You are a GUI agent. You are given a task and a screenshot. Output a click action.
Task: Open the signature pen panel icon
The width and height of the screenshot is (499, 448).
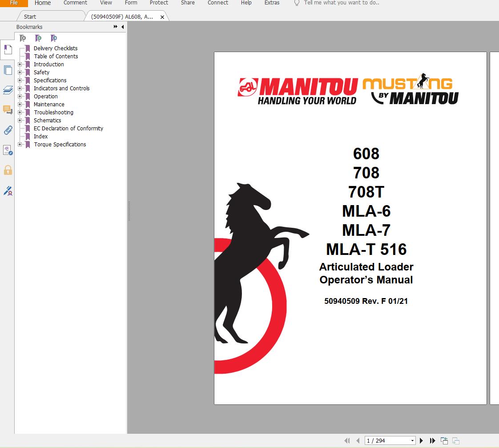pos(8,191)
